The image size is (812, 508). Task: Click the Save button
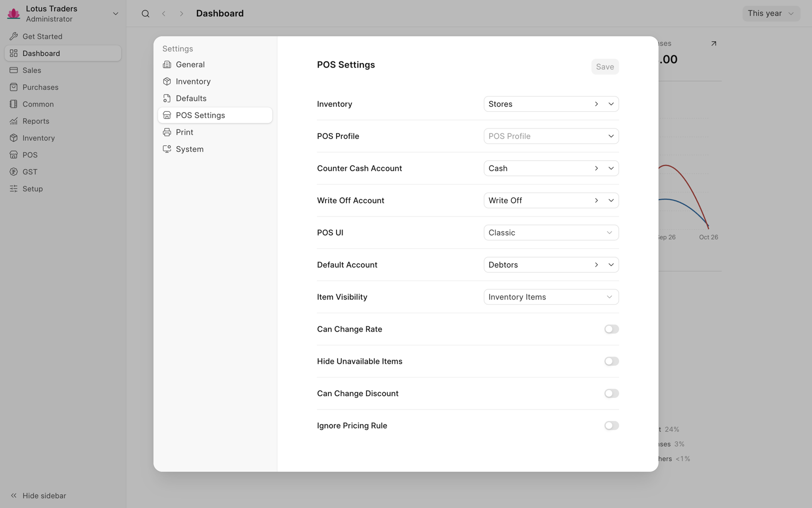[x=605, y=67]
